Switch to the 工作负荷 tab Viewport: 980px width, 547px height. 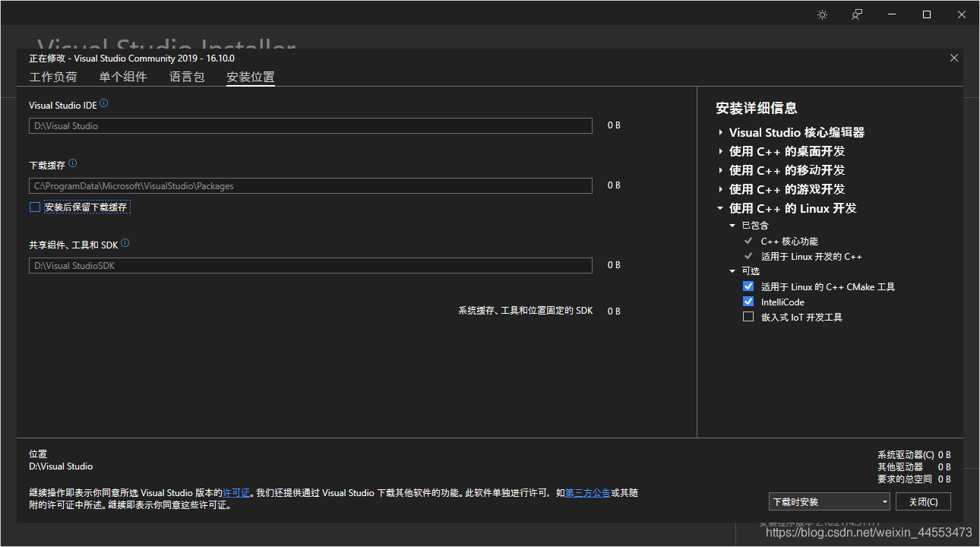coord(53,77)
